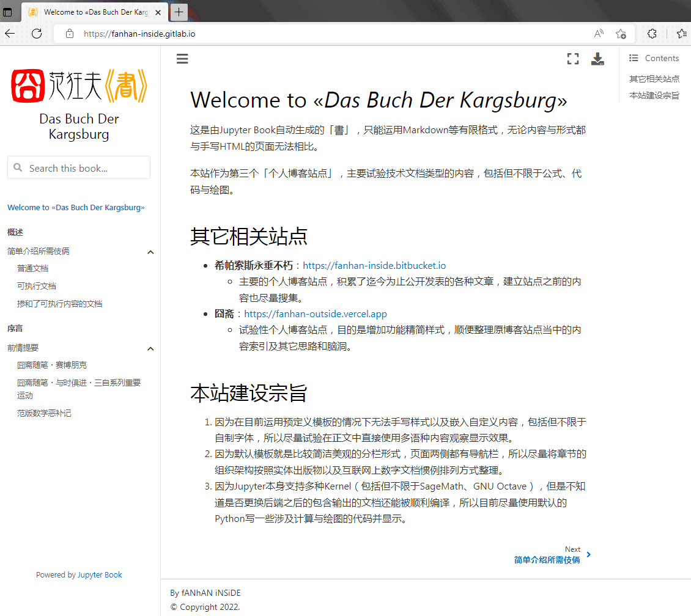
Task: Enter fullscreen mode icon
Action: click(x=572, y=59)
